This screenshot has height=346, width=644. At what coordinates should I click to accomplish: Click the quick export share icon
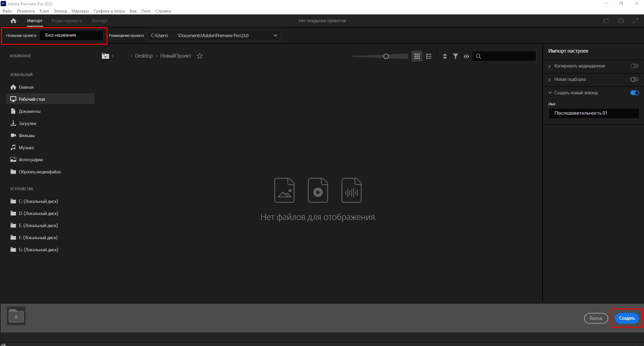pyautogui.click(x=621, y=21)
